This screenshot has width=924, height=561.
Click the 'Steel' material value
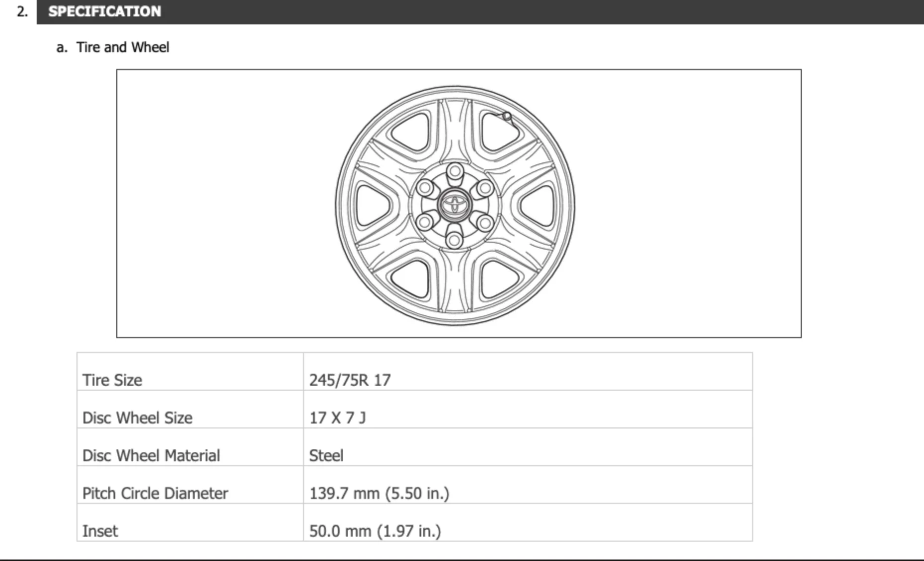pos(326,455)
